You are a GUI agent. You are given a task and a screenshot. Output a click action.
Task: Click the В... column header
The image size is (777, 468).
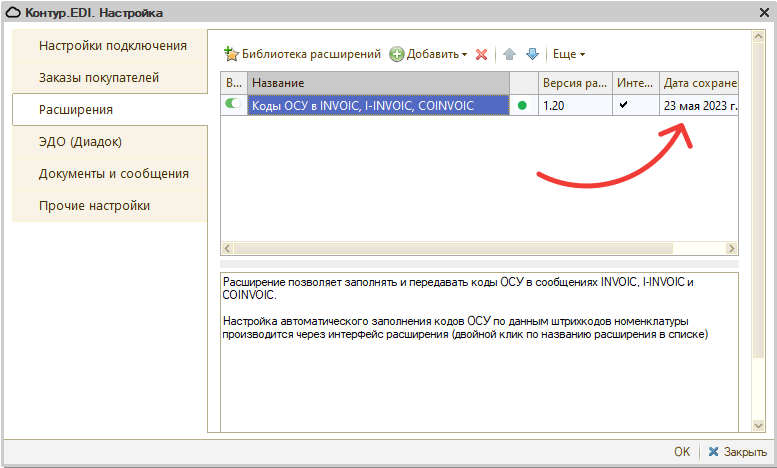[234, 83]
